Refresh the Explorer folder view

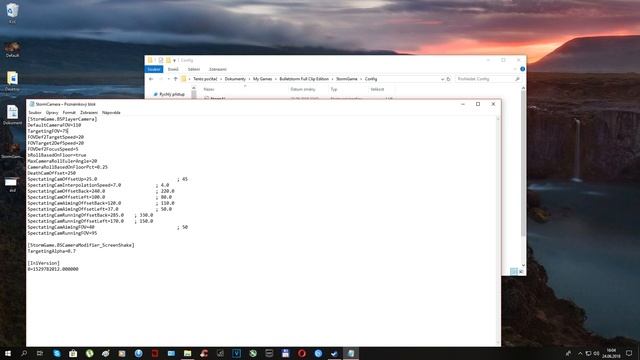(449, 79)
